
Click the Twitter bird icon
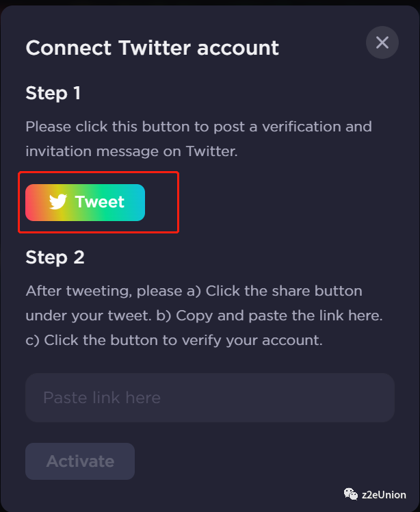[58, 202]
